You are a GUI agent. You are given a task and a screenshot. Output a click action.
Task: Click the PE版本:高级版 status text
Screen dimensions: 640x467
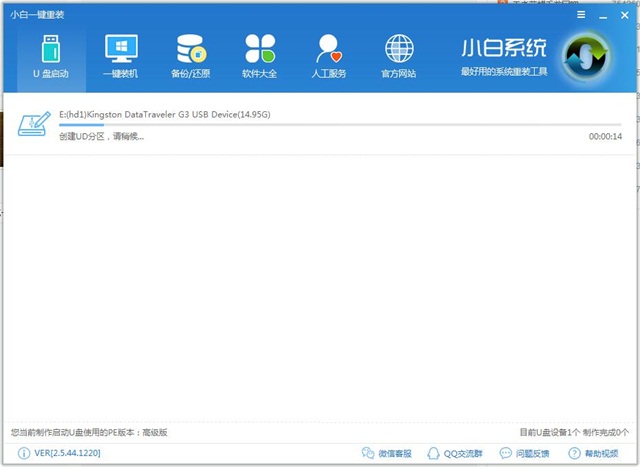[x=89, y=432]
